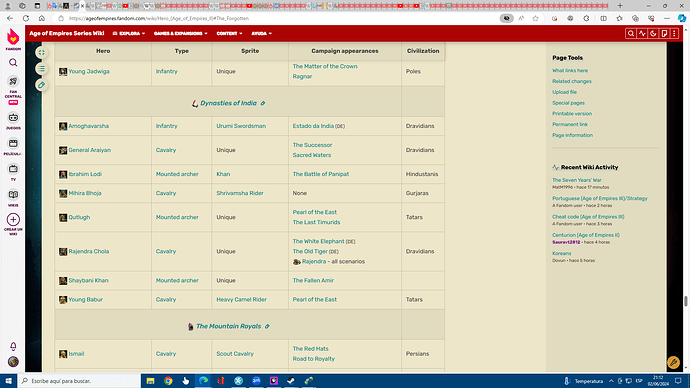Reload the page in browser
Image resolution: width=690 pixels, height=388 pixels.
(x=26, y=18)
